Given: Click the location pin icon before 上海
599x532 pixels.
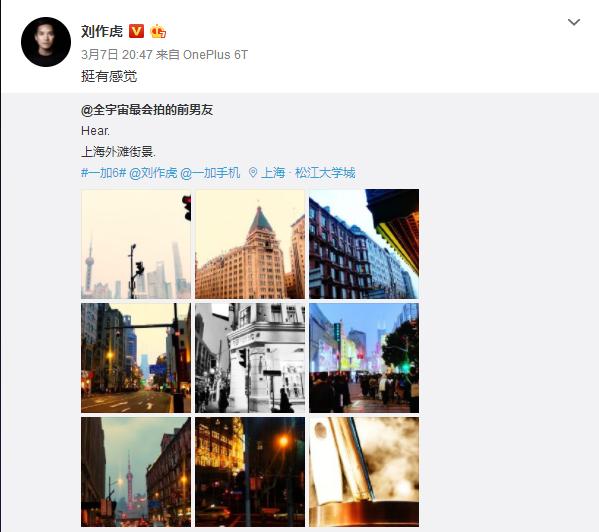Looking at the screenshot, I should coord(253,173).
